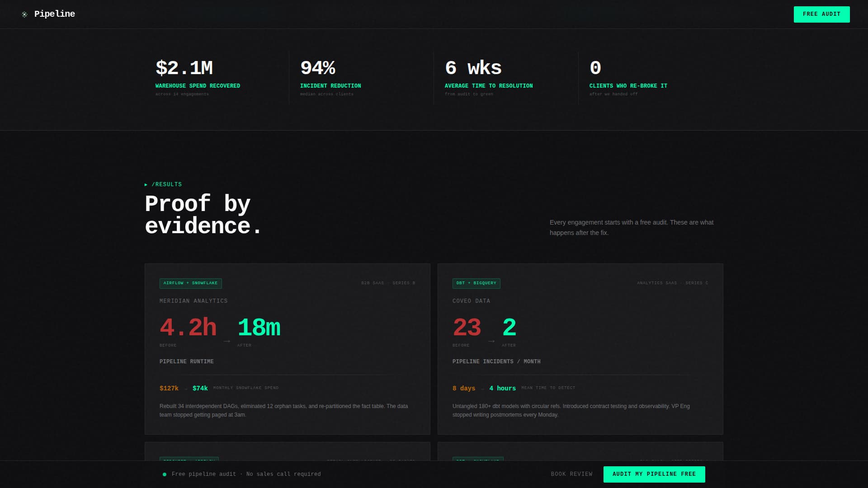Click the $2.1M stat value
868x488 pixels.
(184, 68)
